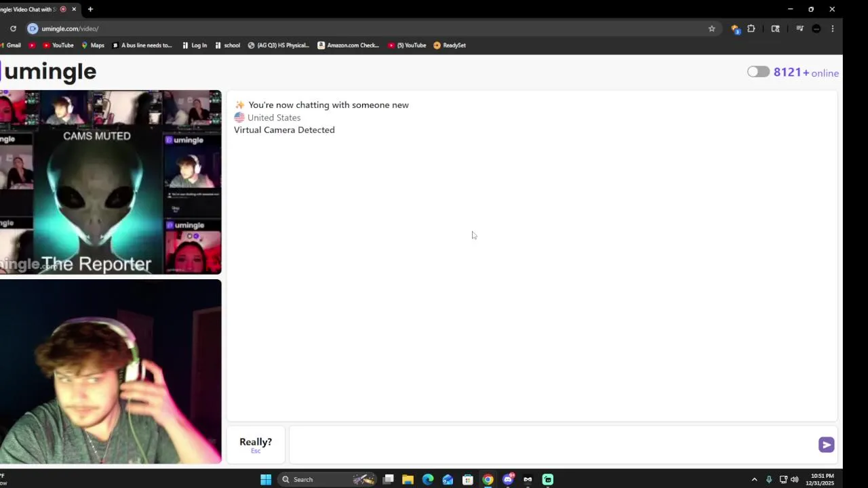
Task: Open the Outlook mail taskbar icon
Action: [448, 479]
